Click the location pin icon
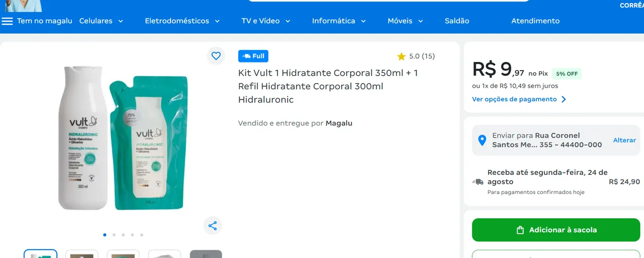The height and width of the screenshot is (258, 644). [482, 140]
